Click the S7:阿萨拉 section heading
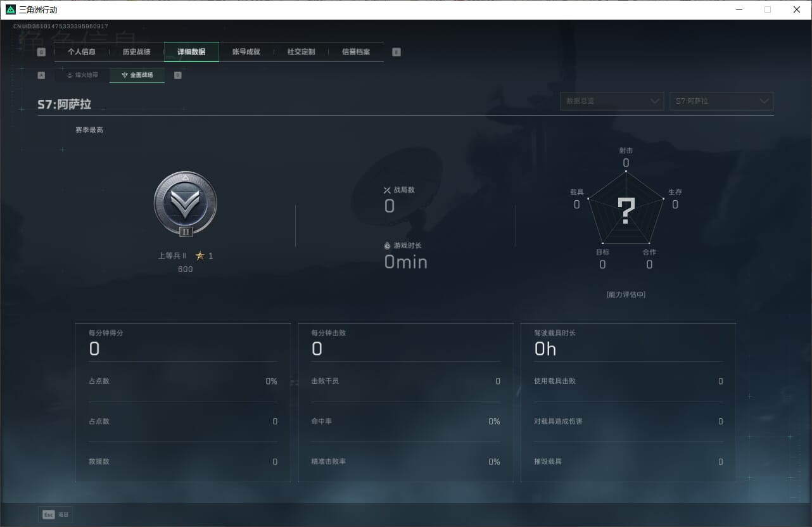Viewport: 812px width, 527px height. tap(65, 105)
